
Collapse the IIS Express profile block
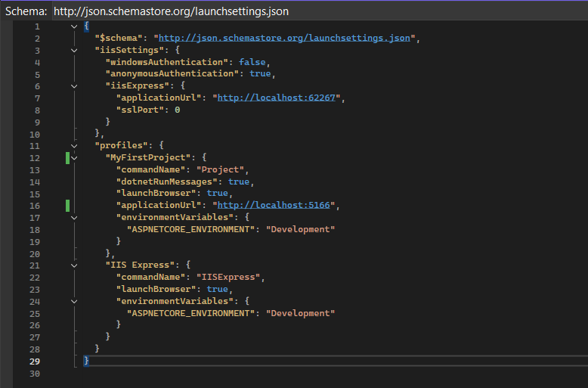[x=74, y=265]
